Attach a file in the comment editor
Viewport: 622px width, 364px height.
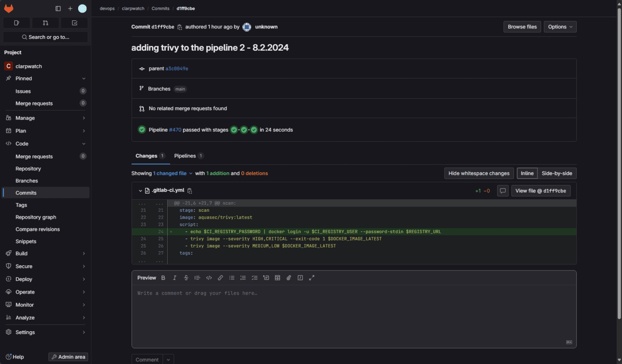tap(289, 278)
